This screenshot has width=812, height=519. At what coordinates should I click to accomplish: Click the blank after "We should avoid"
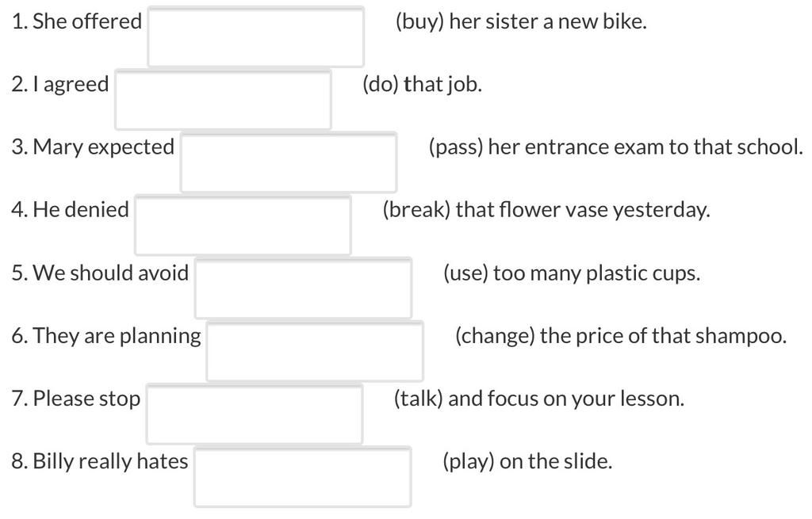click(x=304, y=288)
